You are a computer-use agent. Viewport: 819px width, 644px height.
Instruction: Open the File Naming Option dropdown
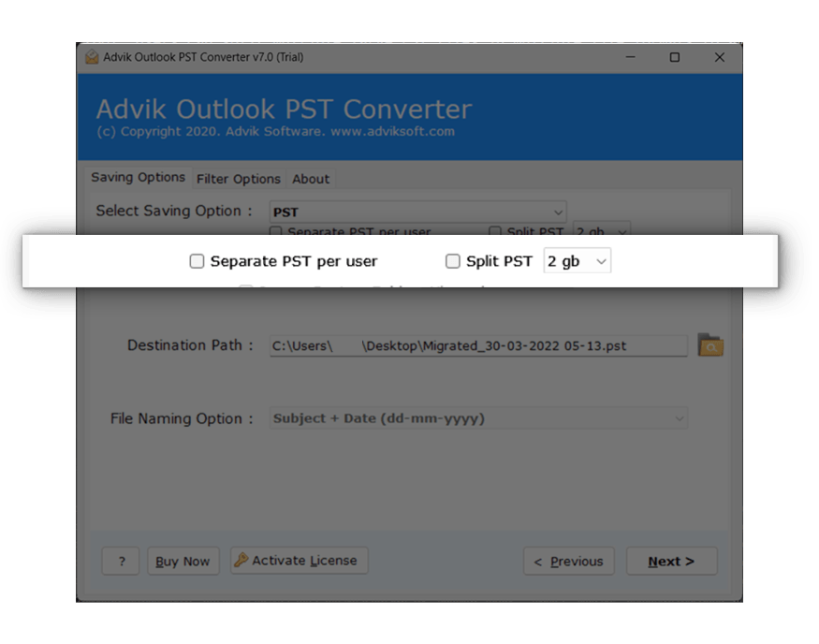pos(478,418)
